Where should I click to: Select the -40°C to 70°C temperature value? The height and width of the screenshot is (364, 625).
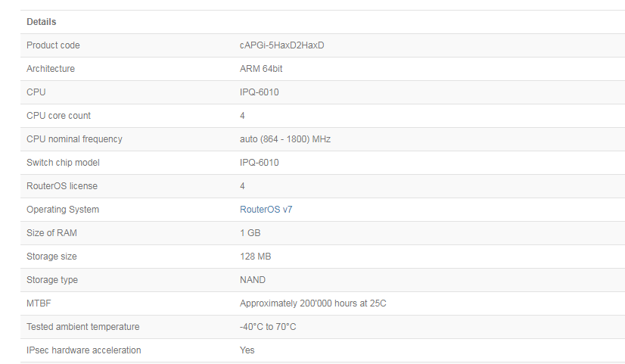pos(268,327)
